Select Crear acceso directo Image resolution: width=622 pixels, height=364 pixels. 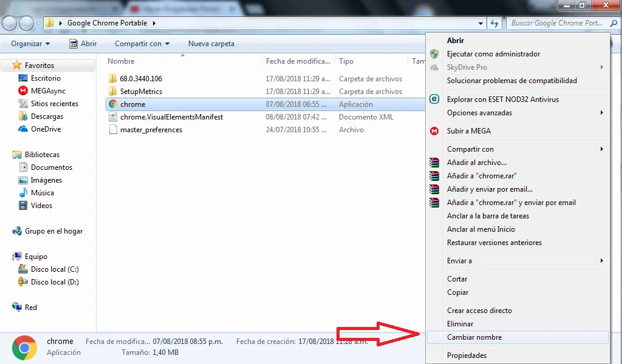coord(518,311)
